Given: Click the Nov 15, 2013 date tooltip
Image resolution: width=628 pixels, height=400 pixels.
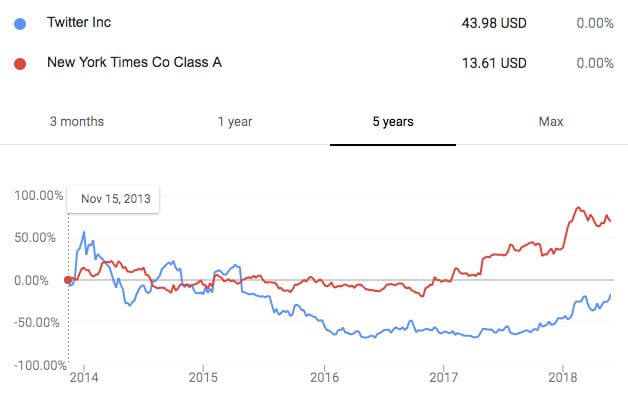Looking at the screenshot, I should (x=115, y=199).
